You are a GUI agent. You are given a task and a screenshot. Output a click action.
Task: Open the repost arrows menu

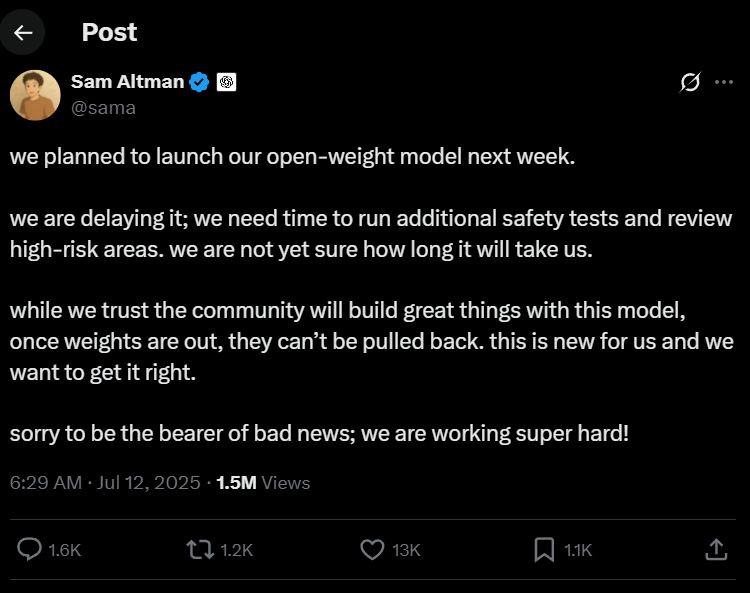[200, 549]
